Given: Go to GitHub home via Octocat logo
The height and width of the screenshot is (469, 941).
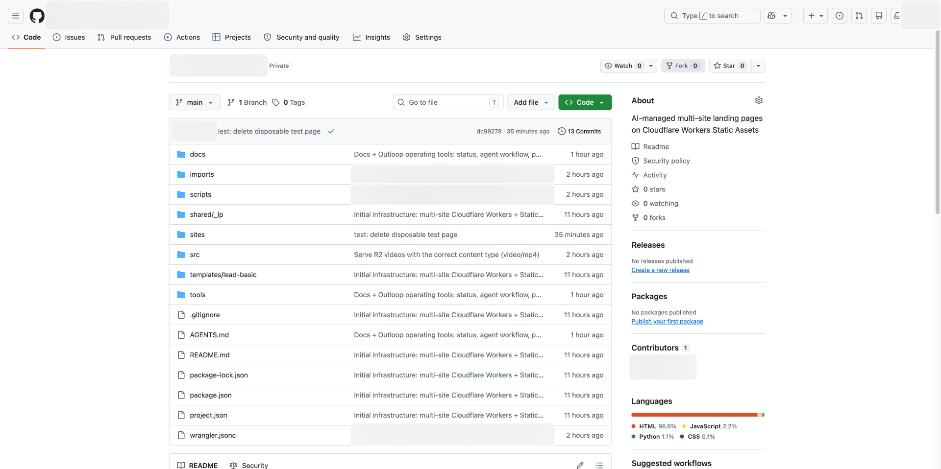Looking at the screenshot, I should (x=37, y=16).
